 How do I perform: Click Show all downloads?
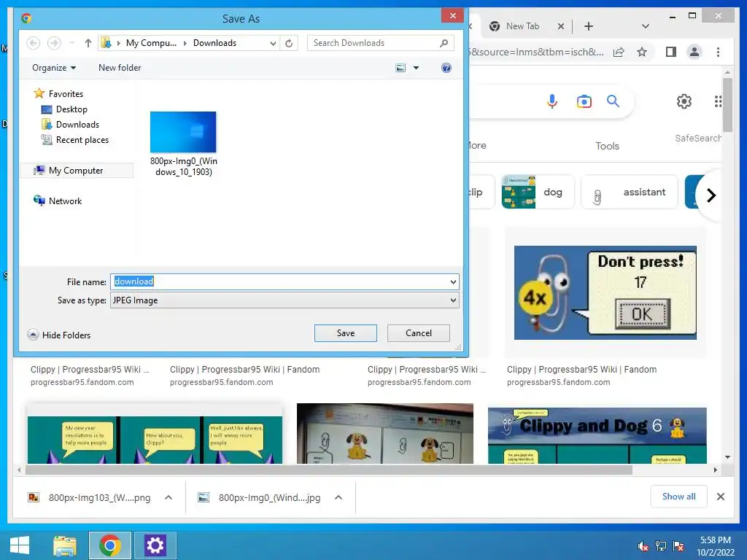click(678, 497)
